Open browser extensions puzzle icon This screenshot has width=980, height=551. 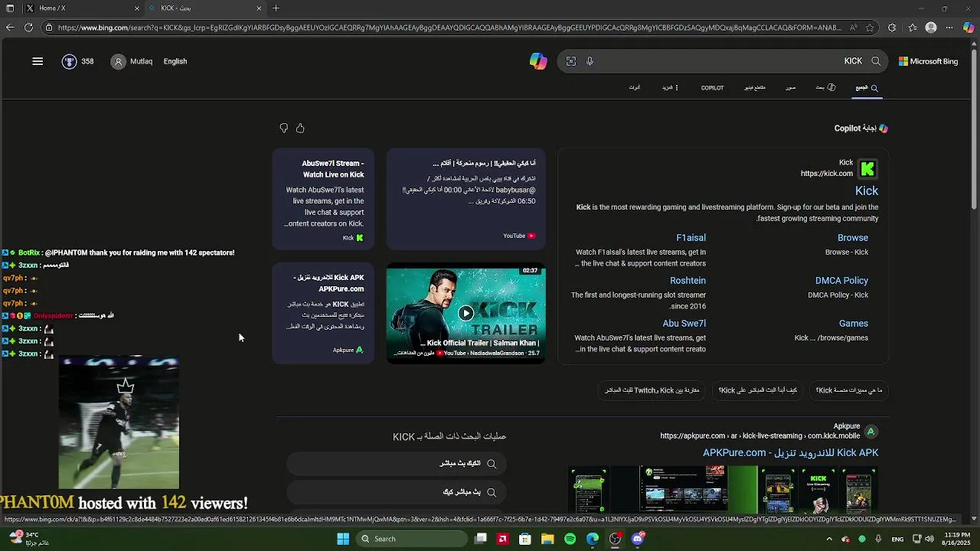[892, 28]
